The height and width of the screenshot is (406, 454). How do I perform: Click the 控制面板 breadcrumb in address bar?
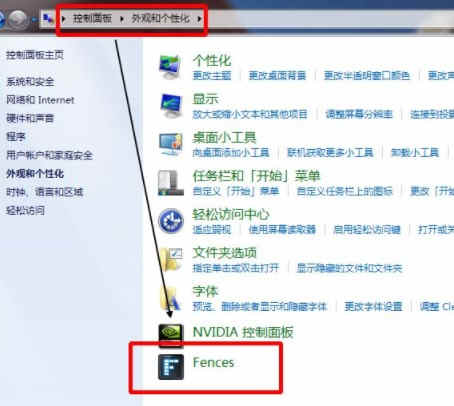(x=92, y=18)
